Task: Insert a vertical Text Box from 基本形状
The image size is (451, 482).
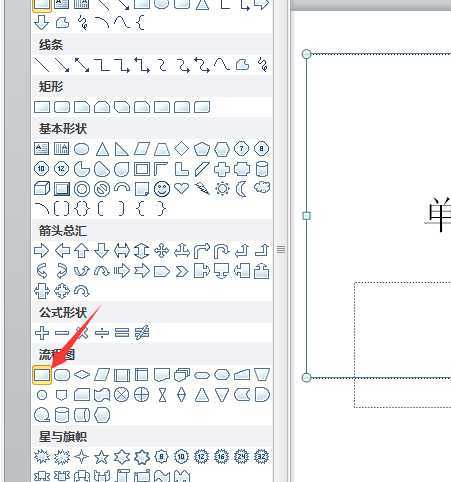Action: pyautogui.click(x=62, y=149)
